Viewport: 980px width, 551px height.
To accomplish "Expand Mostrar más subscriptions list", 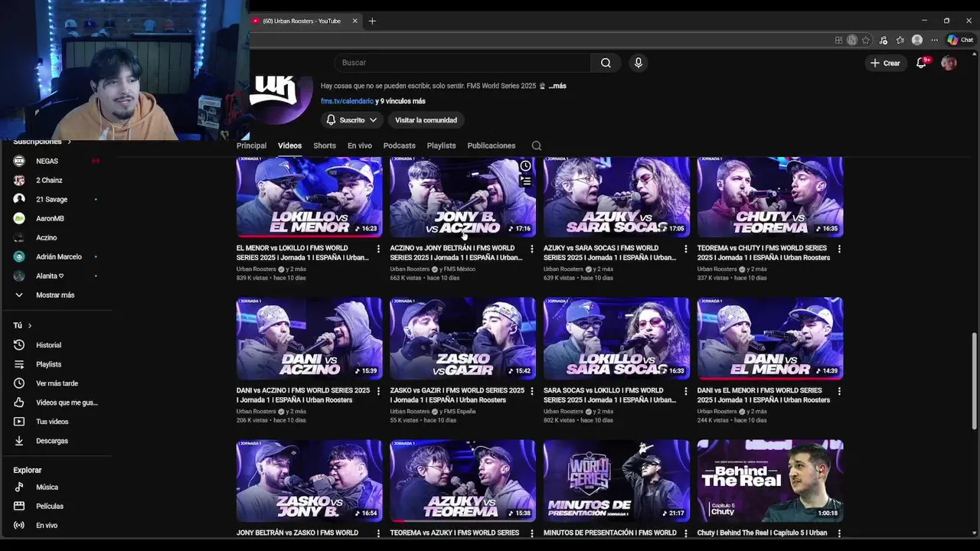I will point(57,295).
